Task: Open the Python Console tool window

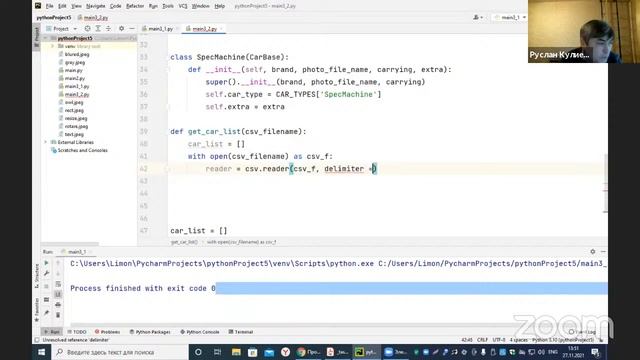Action: pyautogui.click(x=200, y=332)
